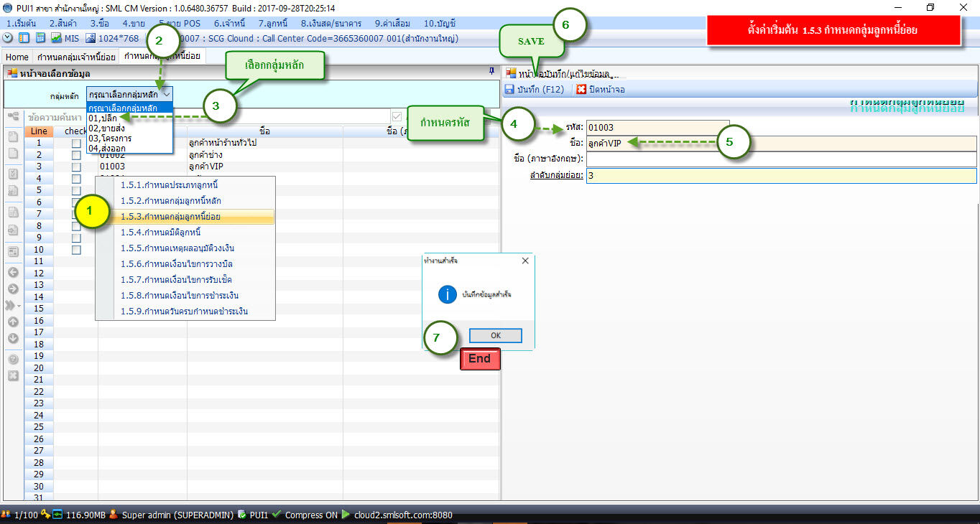
Task: Click the X close icon at the sidebar bottom
Action: [13, 375]
